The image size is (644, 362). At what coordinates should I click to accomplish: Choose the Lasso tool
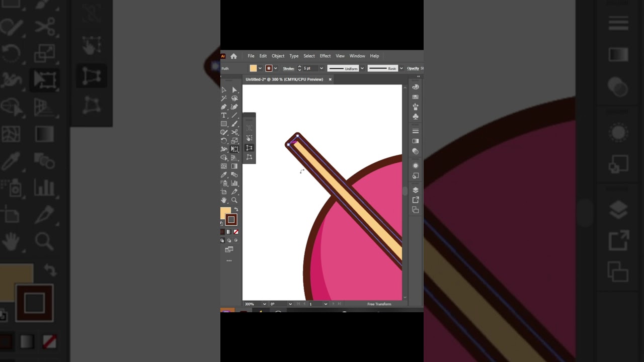(234, 99)
